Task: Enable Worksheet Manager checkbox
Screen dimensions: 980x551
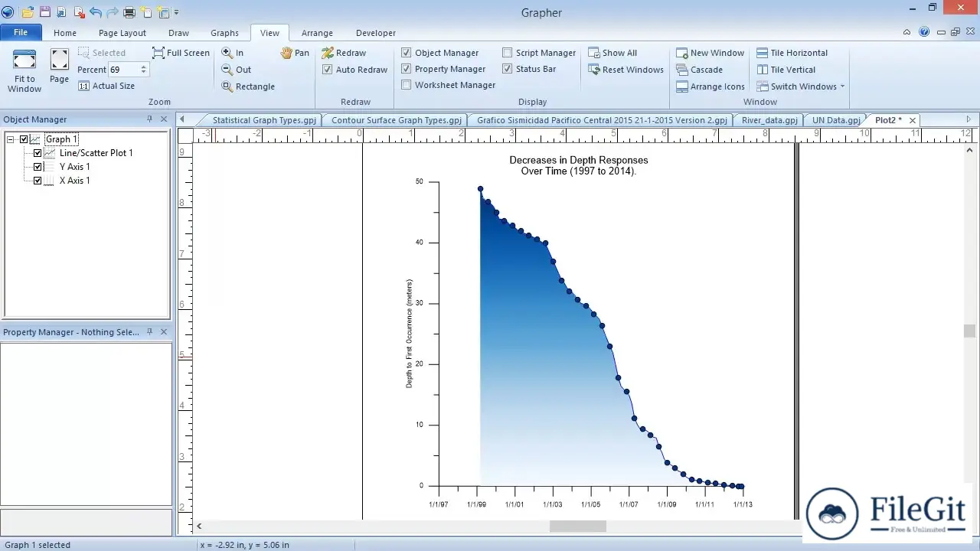Action: pos(407,85)
